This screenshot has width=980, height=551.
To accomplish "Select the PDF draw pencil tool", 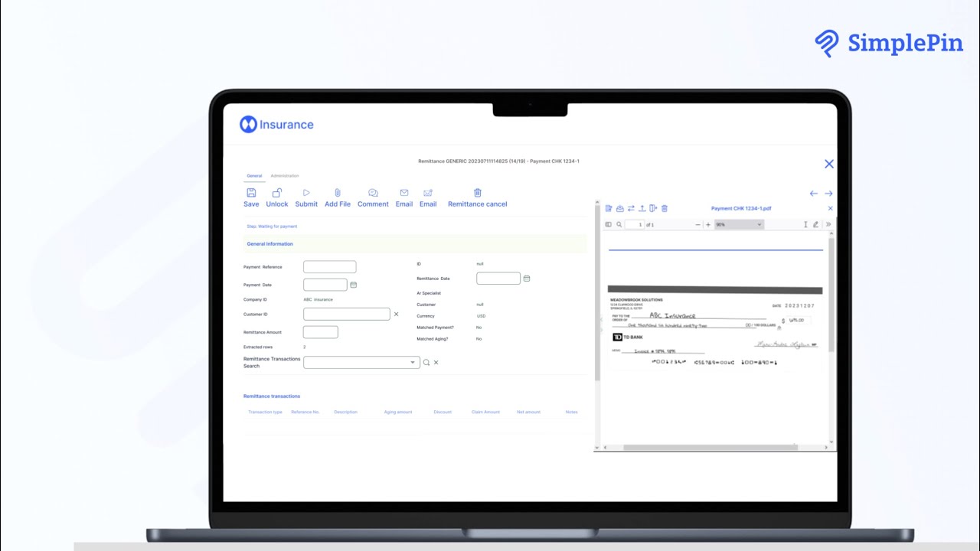I will click(x=815, y=225).
